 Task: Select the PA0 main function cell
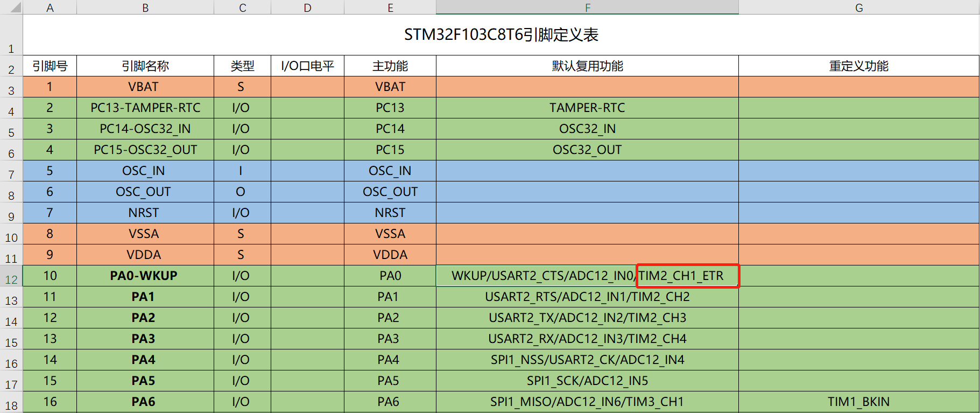pos(390,276)
